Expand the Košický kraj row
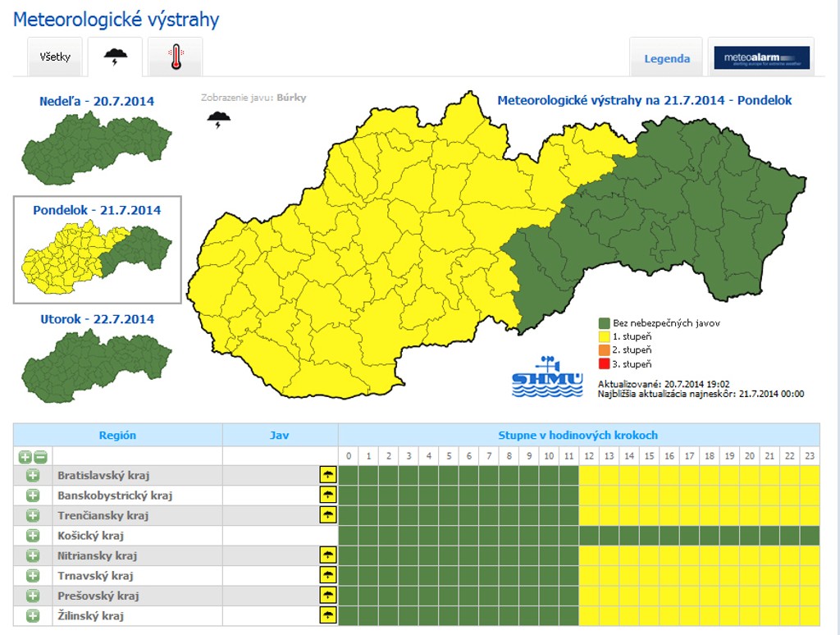Viewport: 840px width, 635px height. coord(33,535)
